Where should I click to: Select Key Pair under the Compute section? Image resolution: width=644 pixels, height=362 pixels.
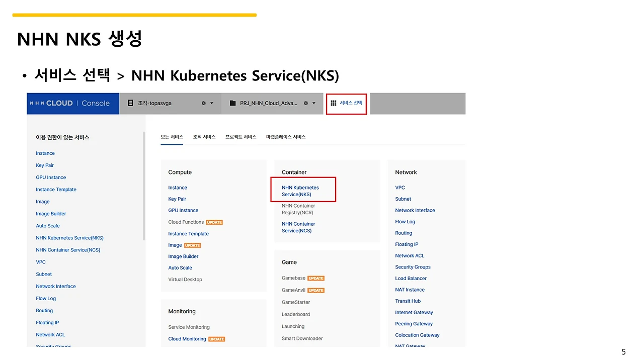pos(177,199)
